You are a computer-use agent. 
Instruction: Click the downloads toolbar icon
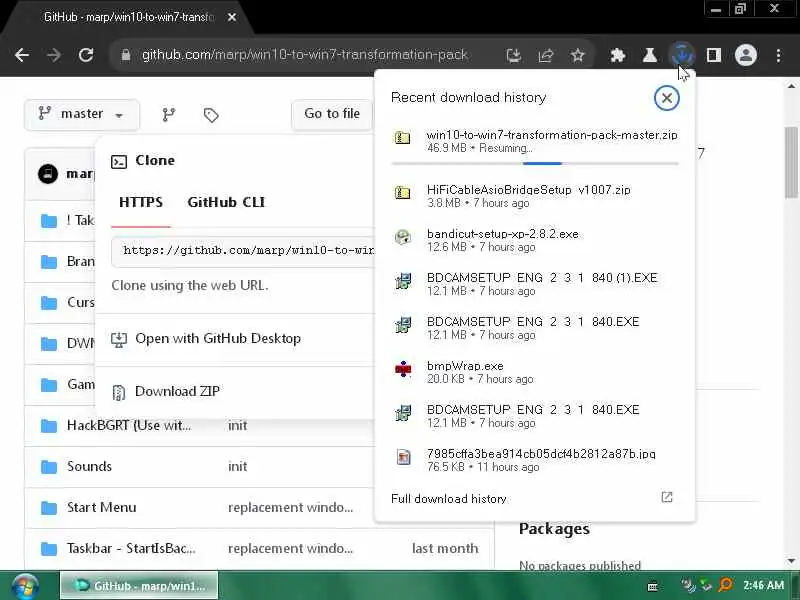681,55
